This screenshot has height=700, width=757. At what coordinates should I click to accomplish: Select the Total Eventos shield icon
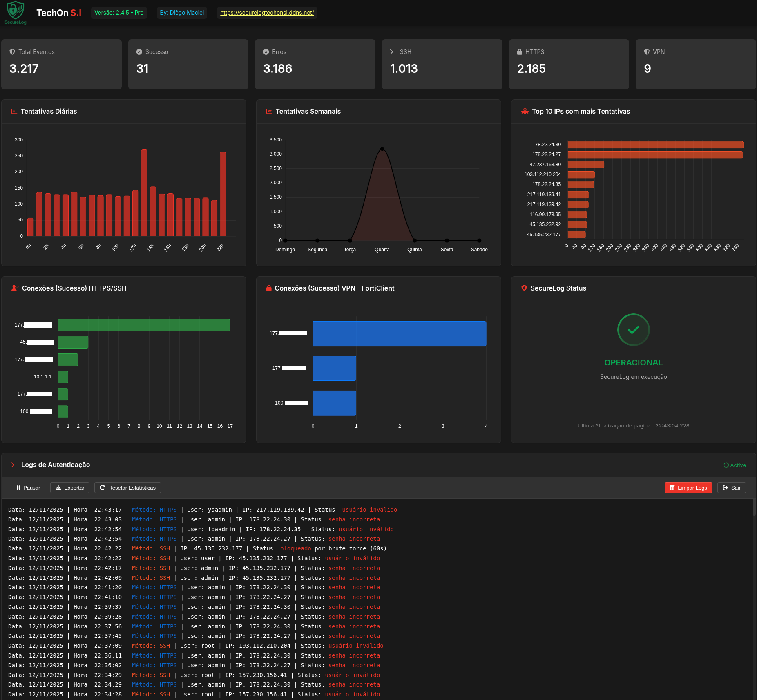(x=12, y=51)
